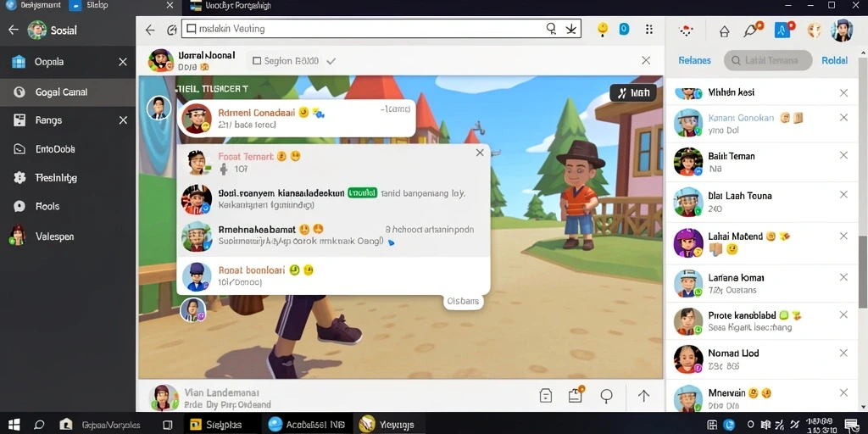Image resolution: width=868 pixels, height=434 pixels.
Task: Close the friends popup list
Action: tap(480, 153)
